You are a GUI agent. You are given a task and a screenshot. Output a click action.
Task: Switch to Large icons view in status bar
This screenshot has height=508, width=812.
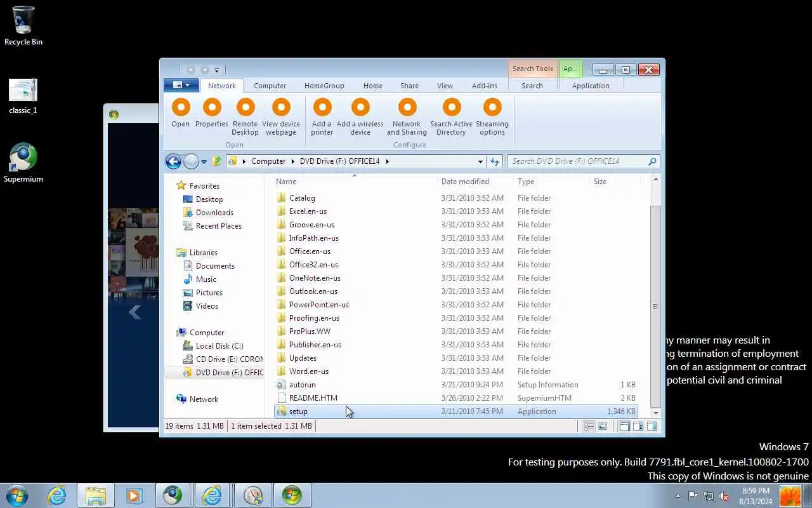603,427
